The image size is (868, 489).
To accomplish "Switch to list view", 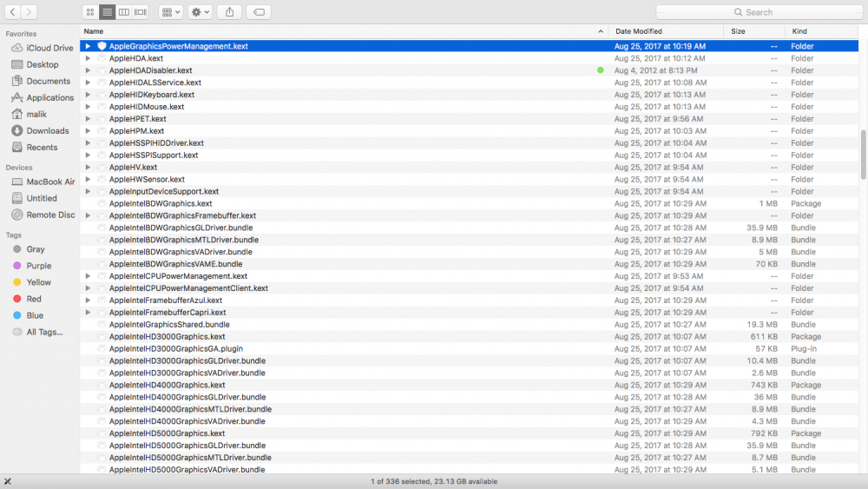I will 108,11.
